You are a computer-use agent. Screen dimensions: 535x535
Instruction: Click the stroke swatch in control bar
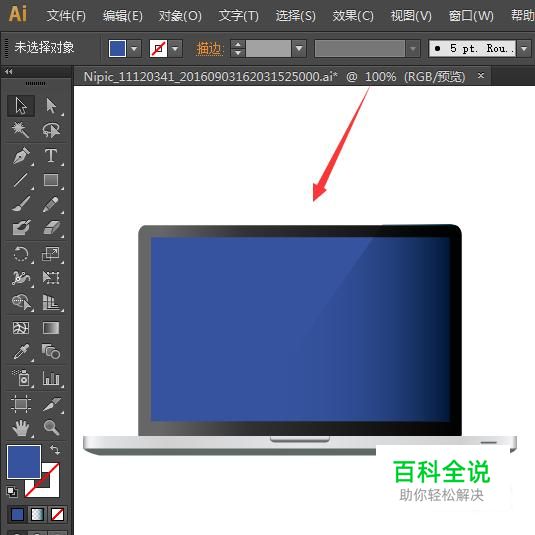click(158, 48)
